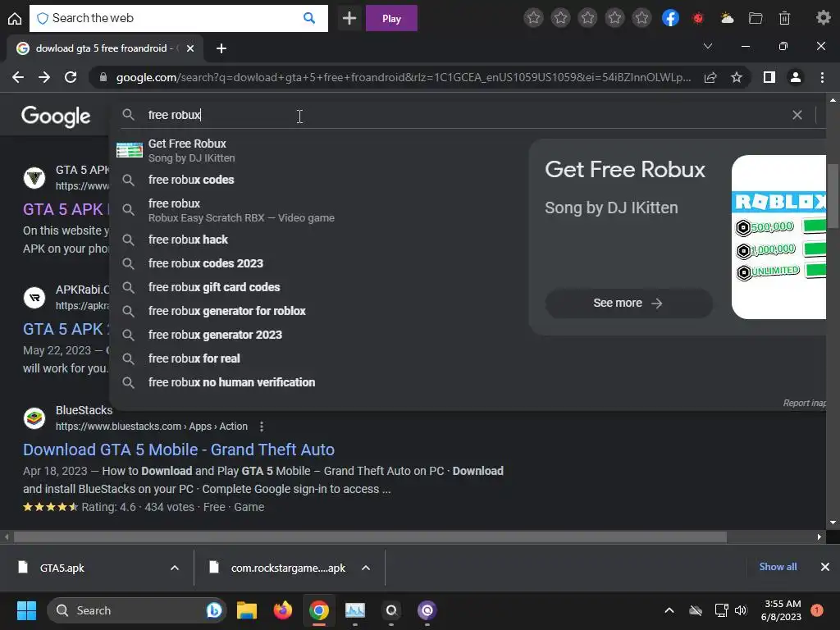Click the Roblox Get Free Robux thumbnail
This screenshot has height=630, width=840.
pos(779,237)
